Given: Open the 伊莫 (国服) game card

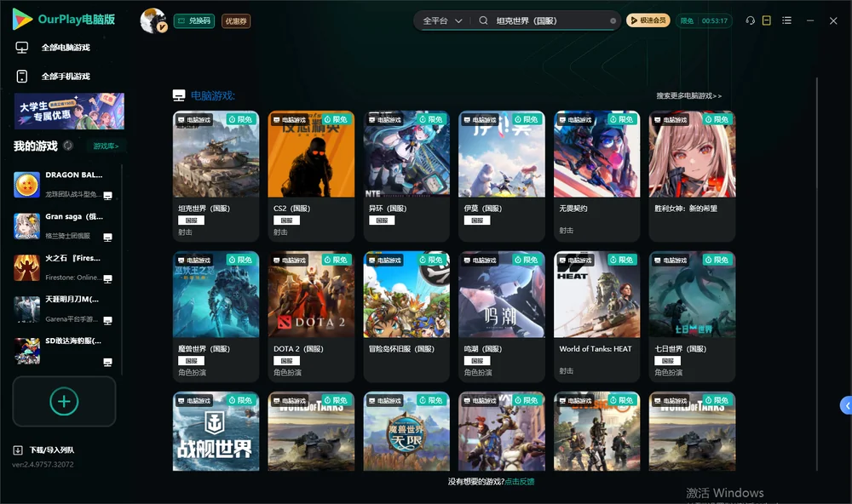Looking at the screenshot, I should (502, 176).
